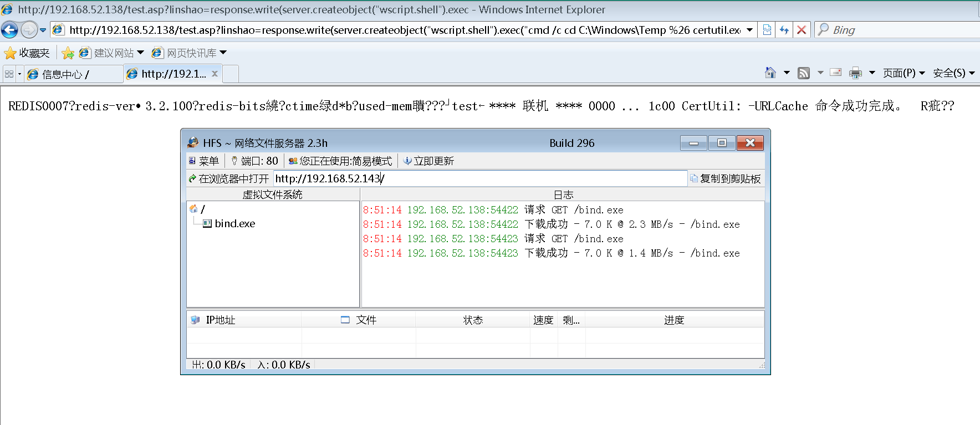980x425 pixels.
Task: Click the IP地址 column header
Action: [244, 320]
